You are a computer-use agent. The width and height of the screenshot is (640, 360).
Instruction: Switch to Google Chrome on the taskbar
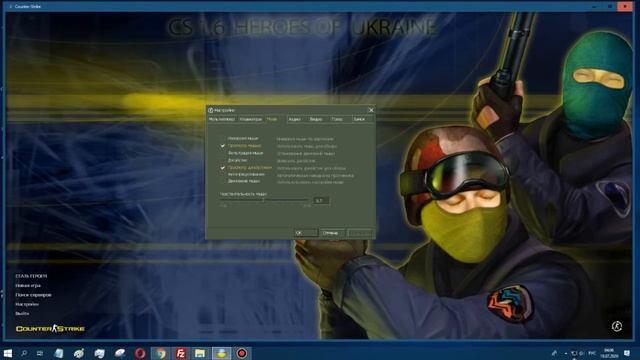pos(160,353)
